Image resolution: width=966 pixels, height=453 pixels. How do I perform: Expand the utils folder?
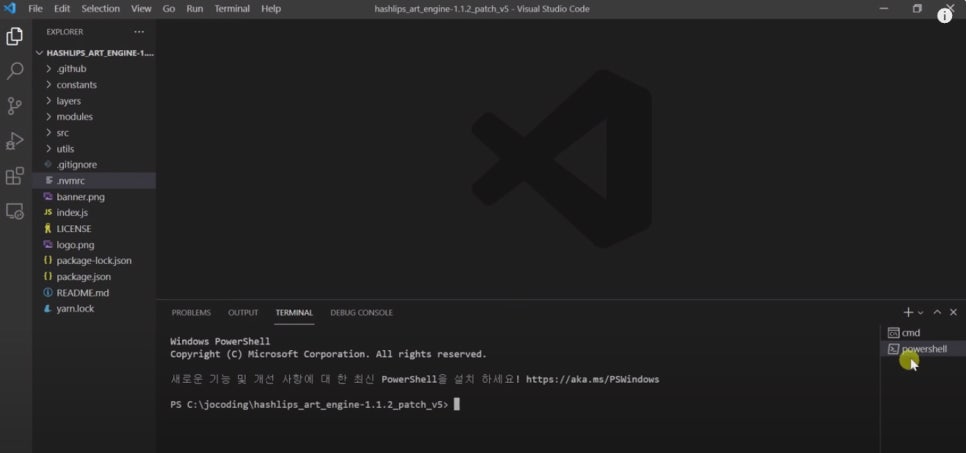click(94, 149)
